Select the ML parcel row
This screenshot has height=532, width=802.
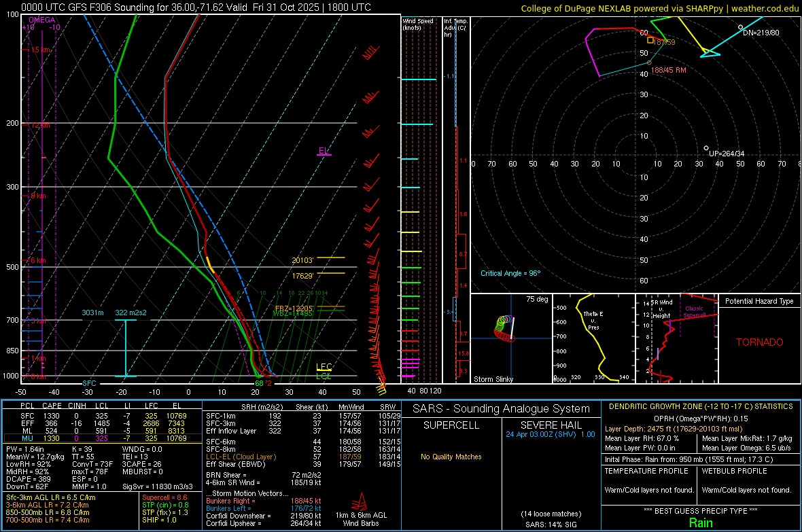tap(102, 431)
